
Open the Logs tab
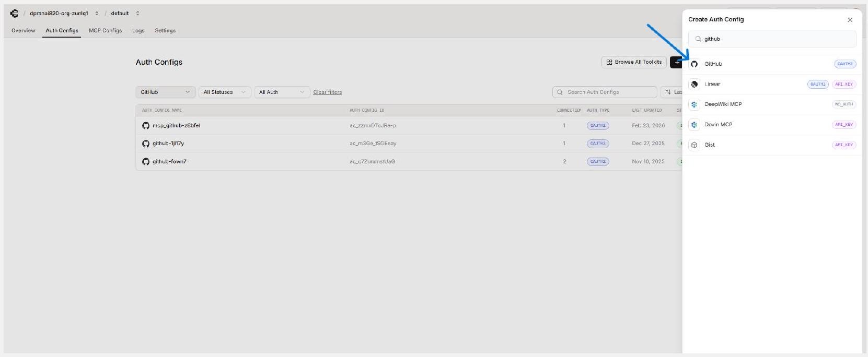tap(138, 30)
